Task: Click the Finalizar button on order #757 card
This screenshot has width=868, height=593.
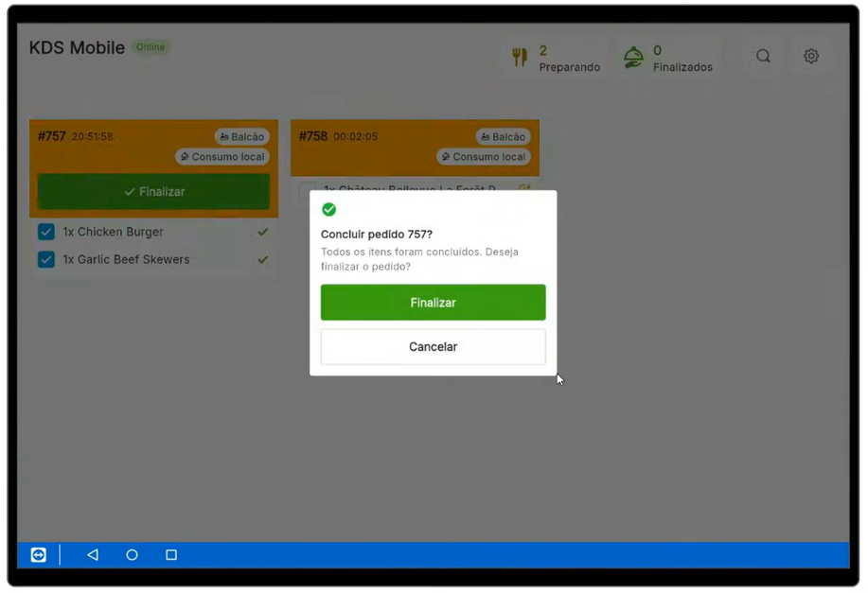Action: pos(154,191)
